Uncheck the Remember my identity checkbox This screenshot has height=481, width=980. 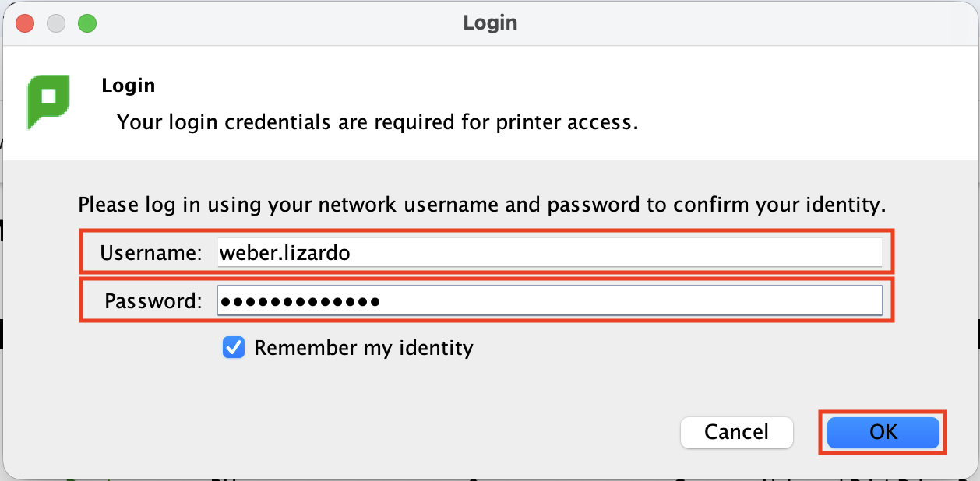tap(234, 347)
